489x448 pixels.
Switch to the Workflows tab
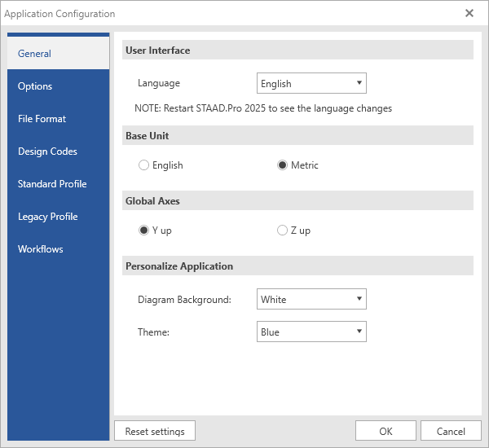click(59, 249)
